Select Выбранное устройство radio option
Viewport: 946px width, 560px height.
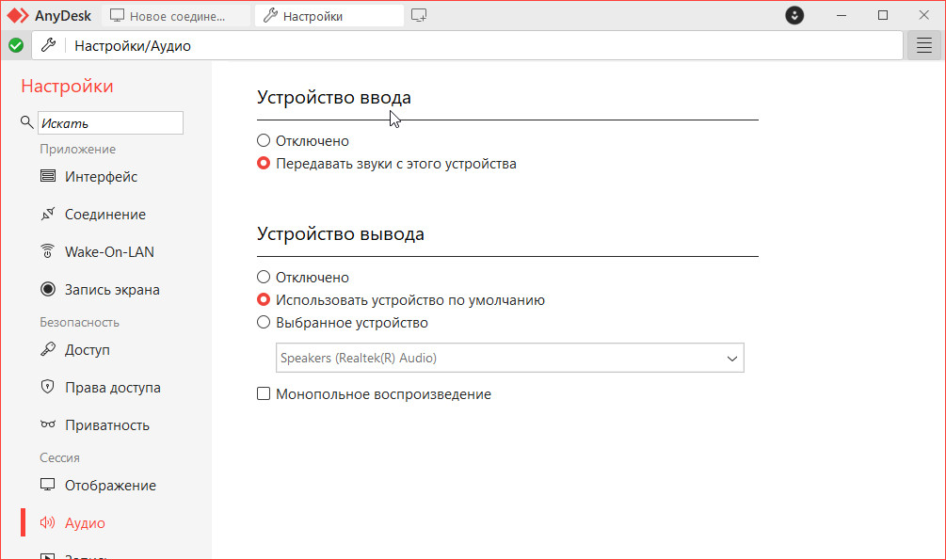pos(264,323)
